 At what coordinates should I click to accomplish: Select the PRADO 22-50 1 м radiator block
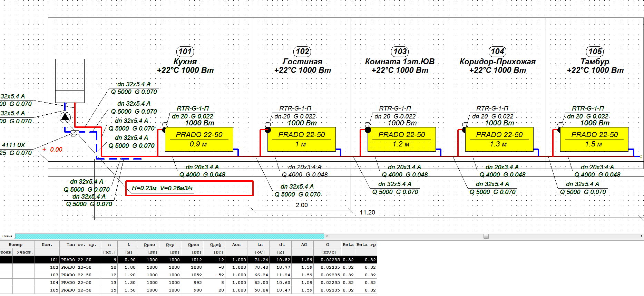click(302, 139)
